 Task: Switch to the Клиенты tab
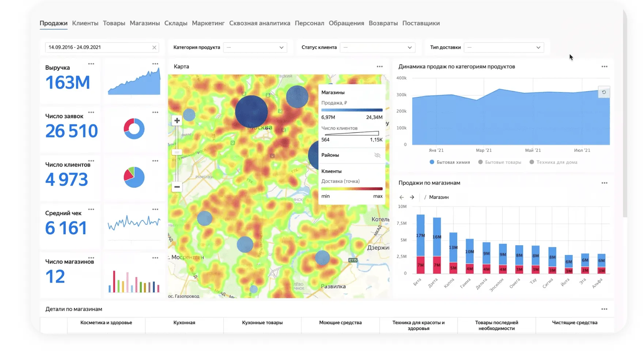pyautogui.click(x=85, y=23)
